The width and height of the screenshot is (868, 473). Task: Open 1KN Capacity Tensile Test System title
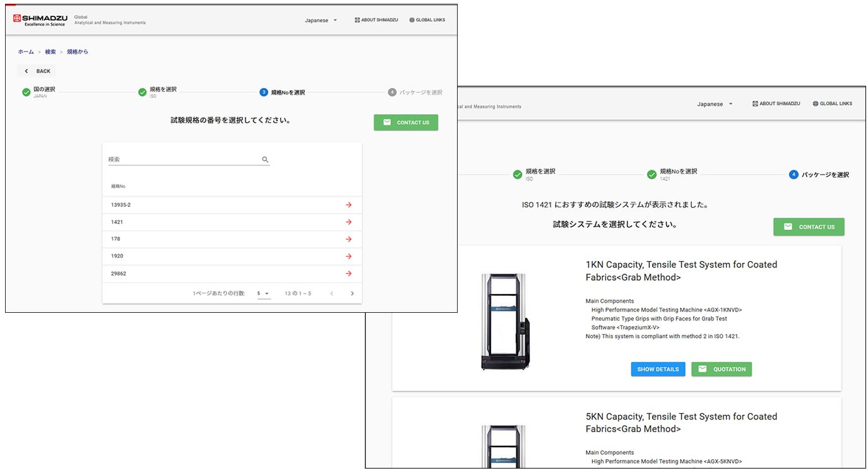(x=681, y=271)
